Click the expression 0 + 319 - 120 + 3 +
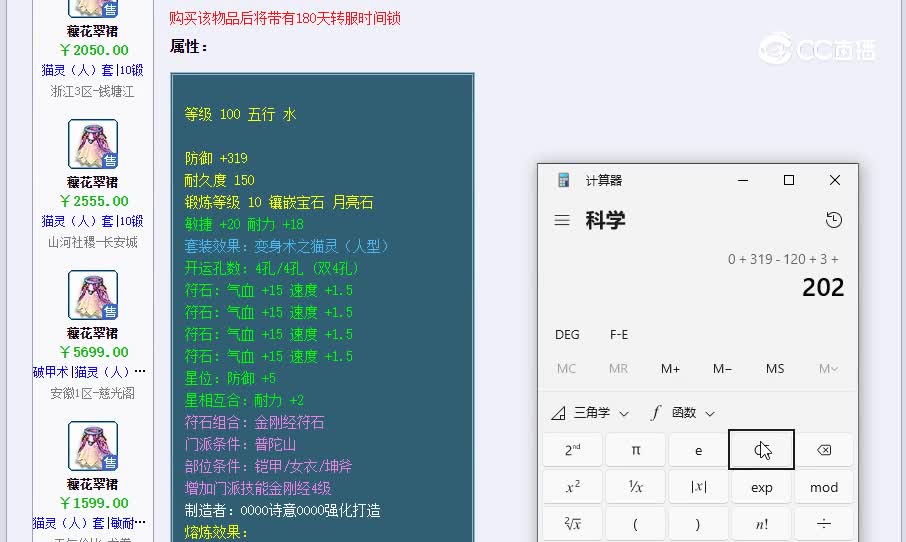906x542 pixels. (x=783, y=259)
